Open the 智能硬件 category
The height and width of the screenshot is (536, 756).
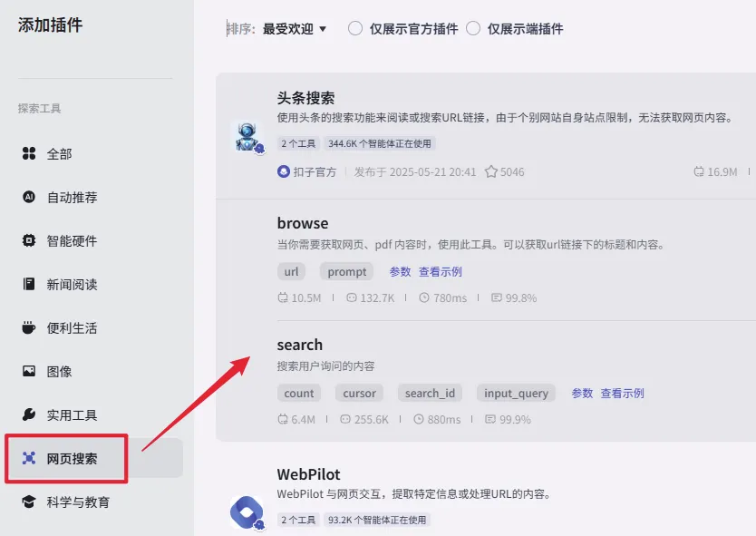pyautogui.click(x=72, y=240)
